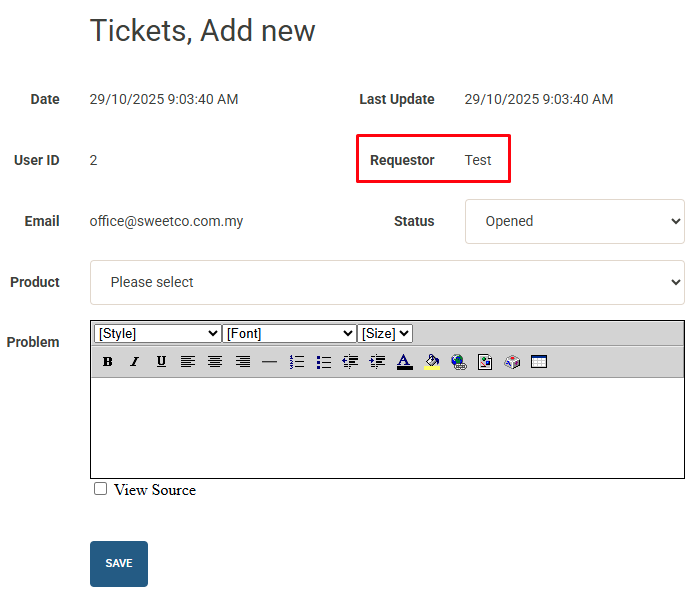Center align the Problem text
The height and width of the screenshot is (597, 696).
[215, 362]
